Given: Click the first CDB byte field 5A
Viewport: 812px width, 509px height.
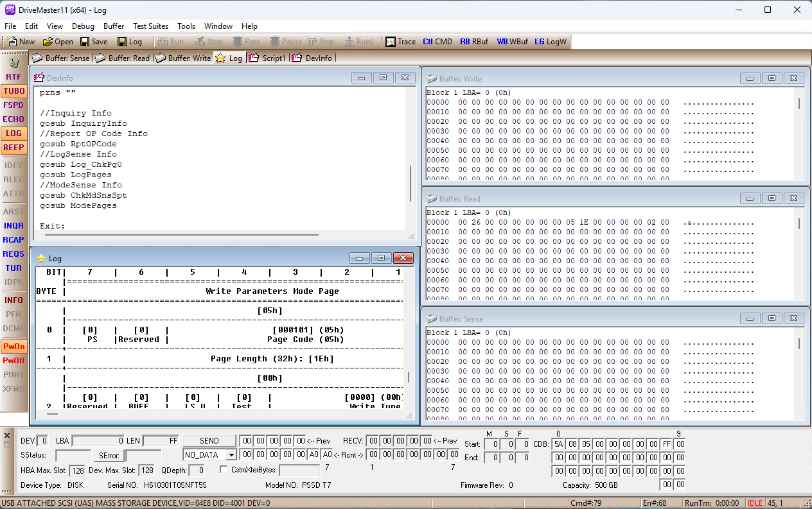Looking at the screenshot, I should tap(558, 444).
